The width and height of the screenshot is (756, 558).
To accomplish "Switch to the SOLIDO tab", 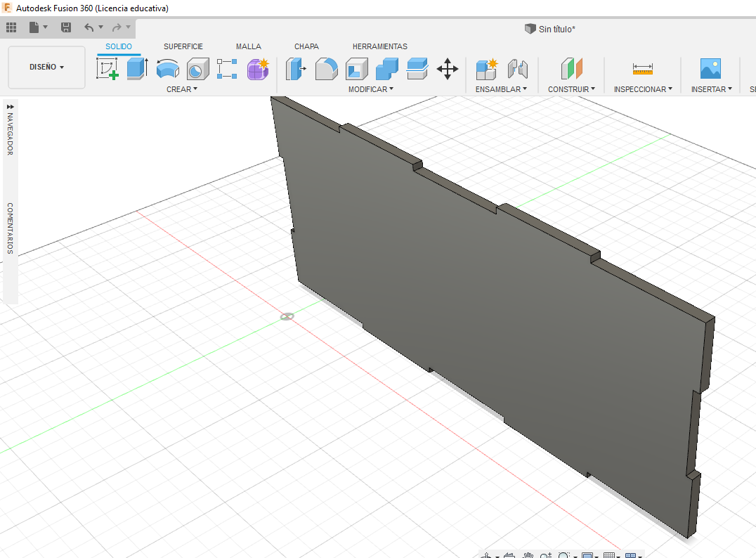I will (x=119, y=46).
